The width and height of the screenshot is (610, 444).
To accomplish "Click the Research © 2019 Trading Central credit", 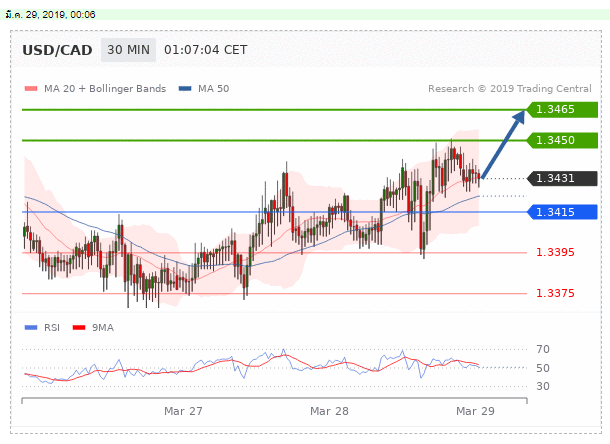I will click(510, 89).
